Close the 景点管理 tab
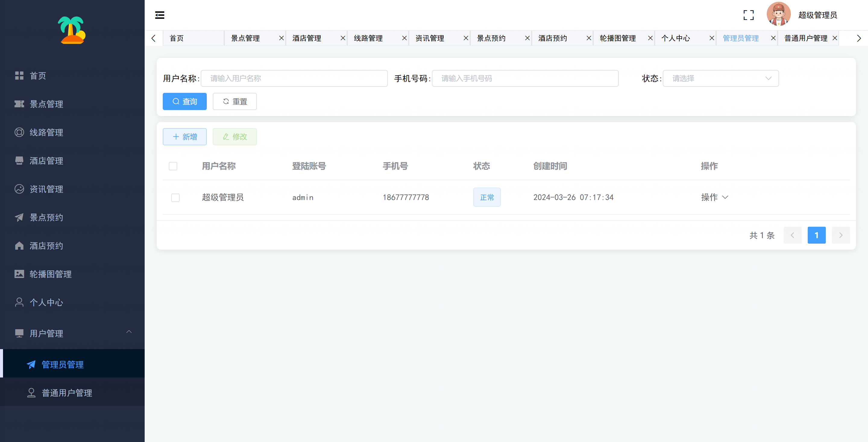Viewport: 868px width, 442px height. 281,38
